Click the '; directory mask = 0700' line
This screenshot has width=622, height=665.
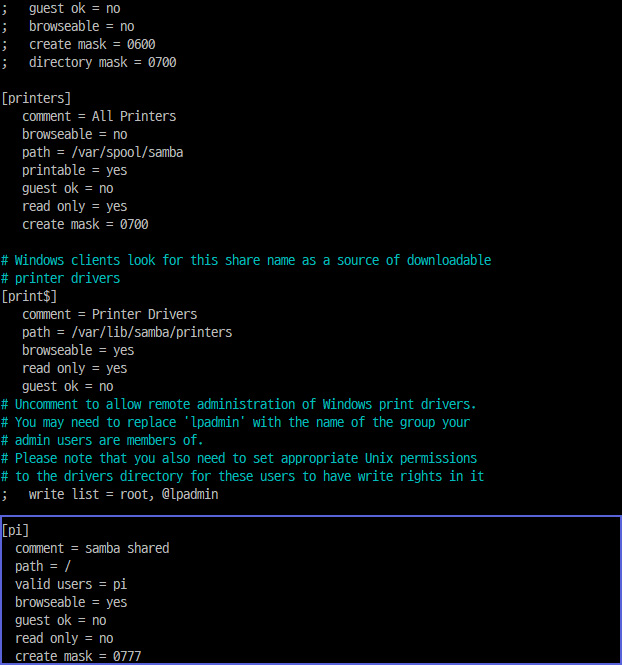click(89, 62)
